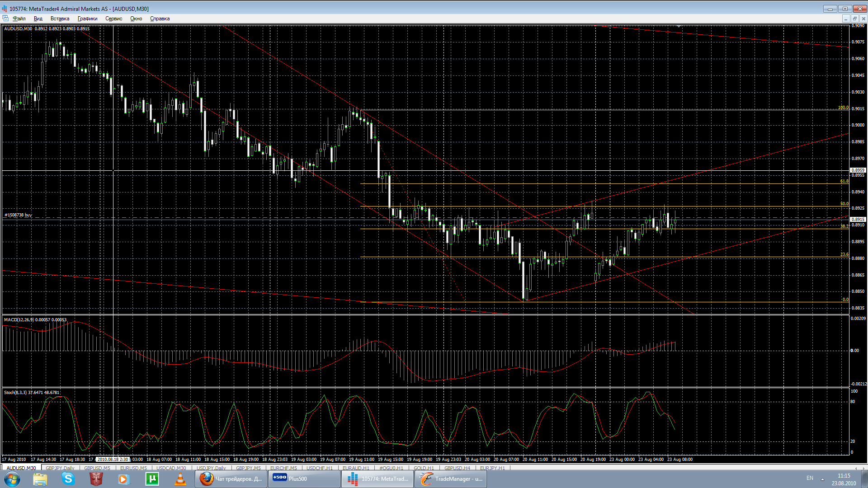Image resolution: width=868 pixels, height=488 pixels.
Task: Open the Файл menu
Action: point(19,19)
